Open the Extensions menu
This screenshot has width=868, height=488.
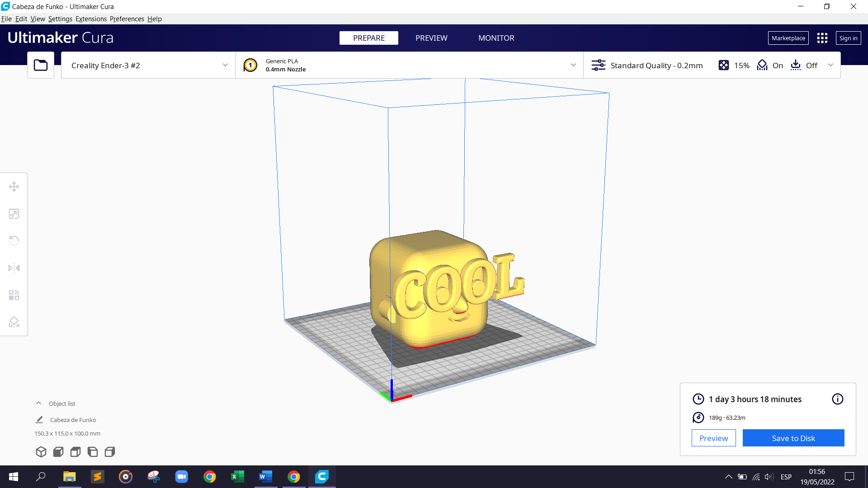tap(91, 19)
